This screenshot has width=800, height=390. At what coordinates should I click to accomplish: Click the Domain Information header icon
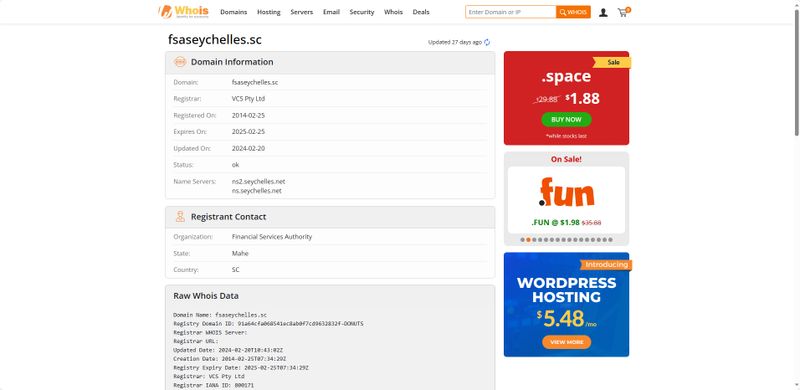point(180,62)
